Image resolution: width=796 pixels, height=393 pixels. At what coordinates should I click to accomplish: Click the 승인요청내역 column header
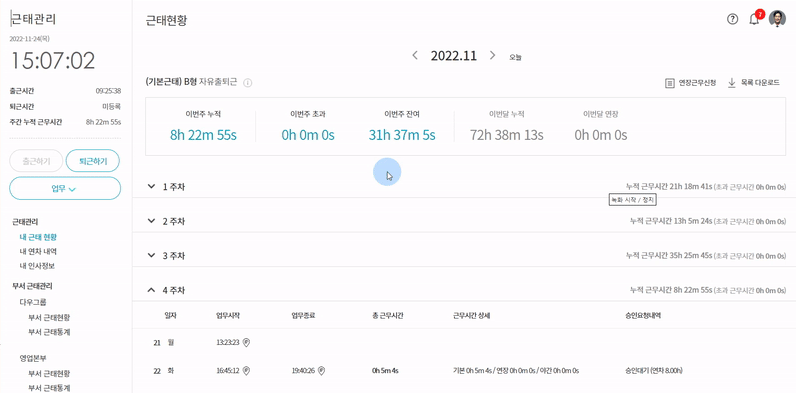pos(644,315)
